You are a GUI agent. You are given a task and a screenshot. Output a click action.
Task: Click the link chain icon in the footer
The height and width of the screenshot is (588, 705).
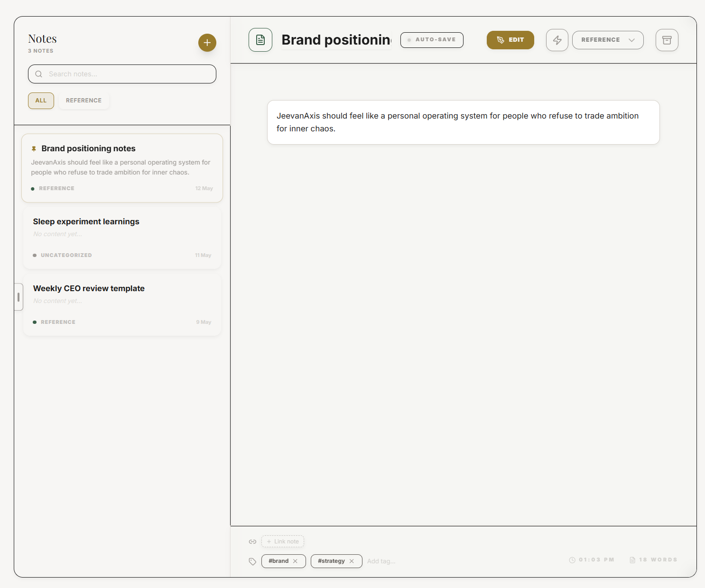tap(252, 542)
